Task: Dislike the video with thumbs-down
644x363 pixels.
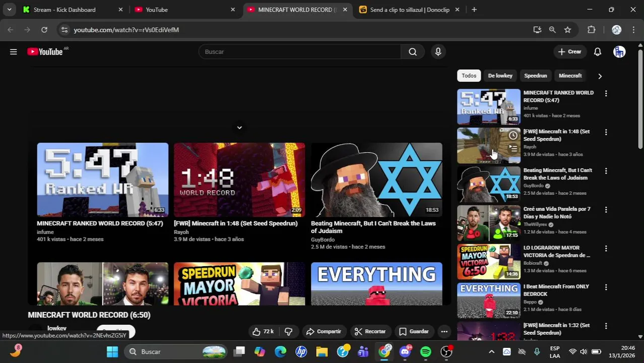Action: [289, 331]
